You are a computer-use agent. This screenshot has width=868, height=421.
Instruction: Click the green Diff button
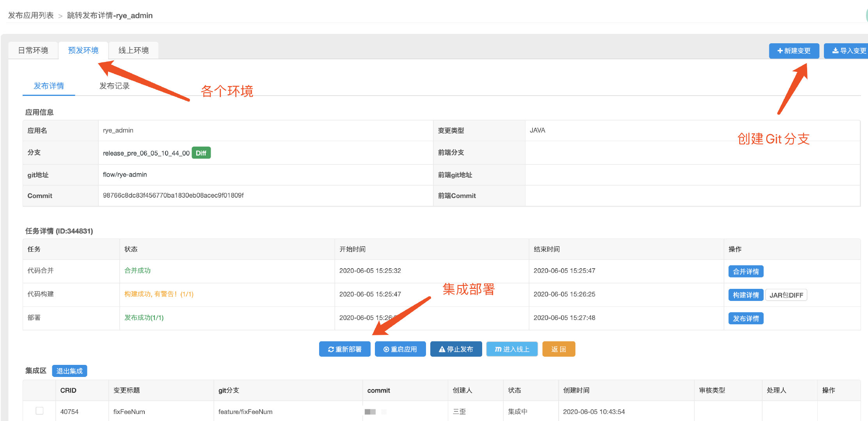[201, 153]
